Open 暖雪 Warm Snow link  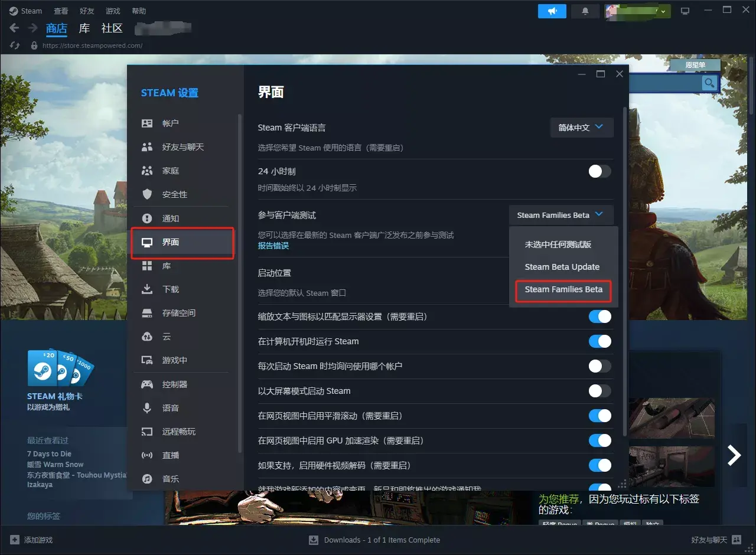[x=55, y=464]
